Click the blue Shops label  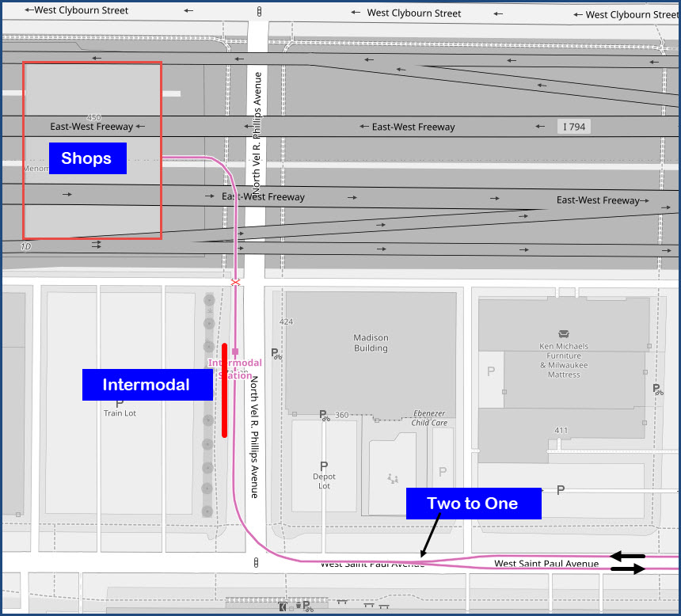tap(86, 158)
